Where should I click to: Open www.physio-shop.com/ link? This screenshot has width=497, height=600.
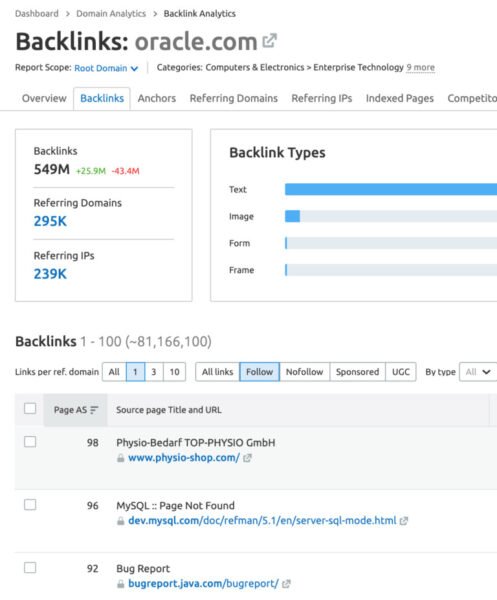click(x=184, y=458)
